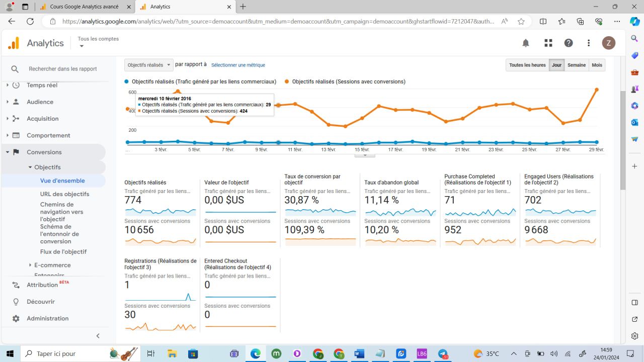
Task: Expand the Tous les comptes account selector
Action: click(x=98, y=42)
